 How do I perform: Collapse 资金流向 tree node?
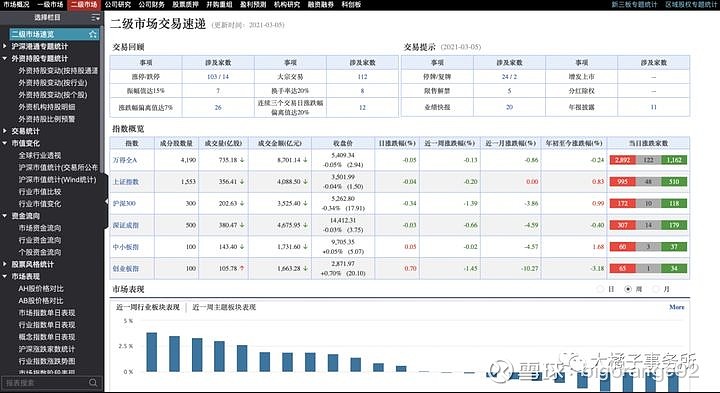click(x=5, y=215)
